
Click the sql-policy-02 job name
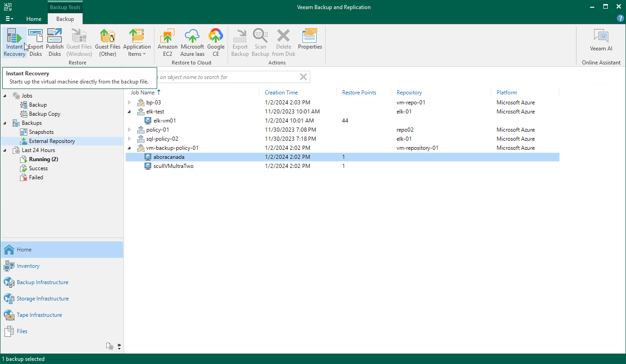pos(162,139)
